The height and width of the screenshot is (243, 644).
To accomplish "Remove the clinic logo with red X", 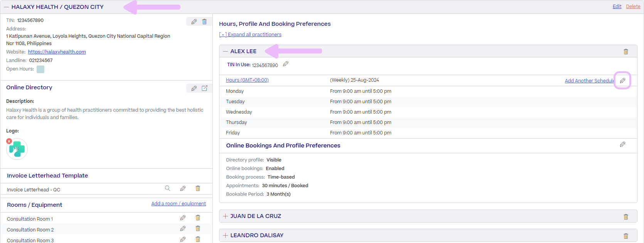I will click(x=9, y=141).
